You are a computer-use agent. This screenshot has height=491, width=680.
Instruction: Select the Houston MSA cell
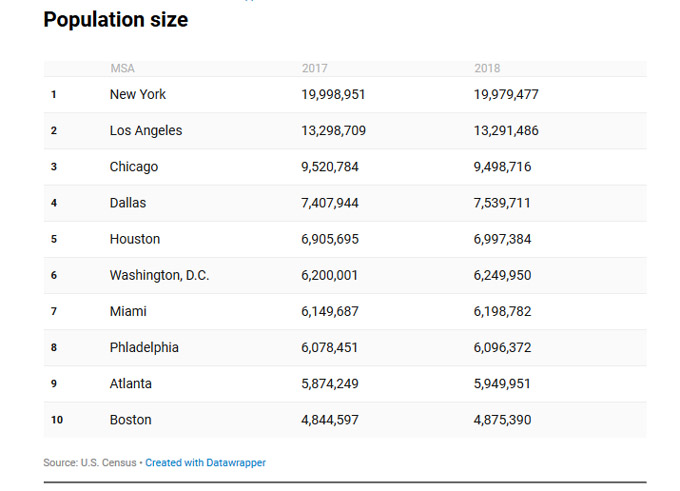tap(135, 239)
